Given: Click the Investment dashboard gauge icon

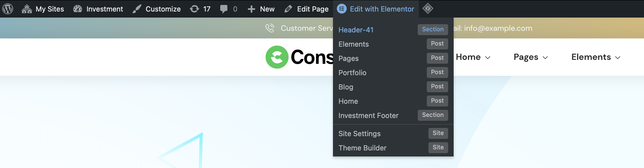Looking at the screenshot, I should [78, 9].
